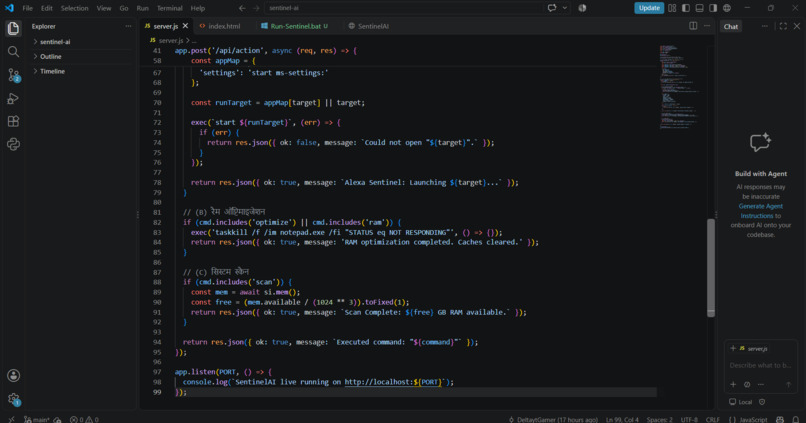
Task: Open Chat panel More Actions ellipsis
Action: [x=764, y=26]
